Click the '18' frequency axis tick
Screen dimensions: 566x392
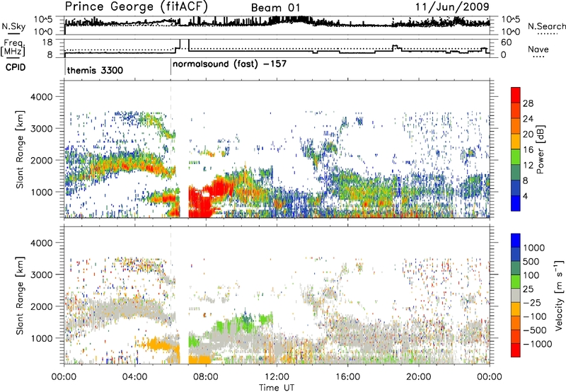point(47,42)
